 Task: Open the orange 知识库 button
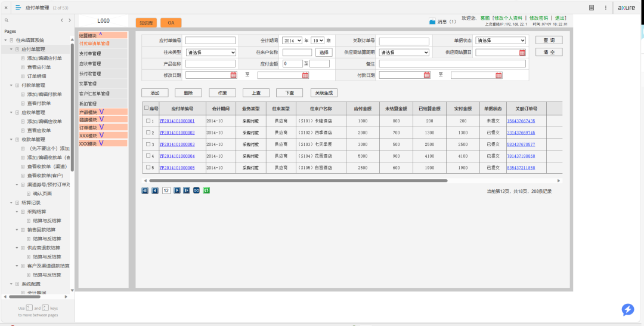pos(146,23)
